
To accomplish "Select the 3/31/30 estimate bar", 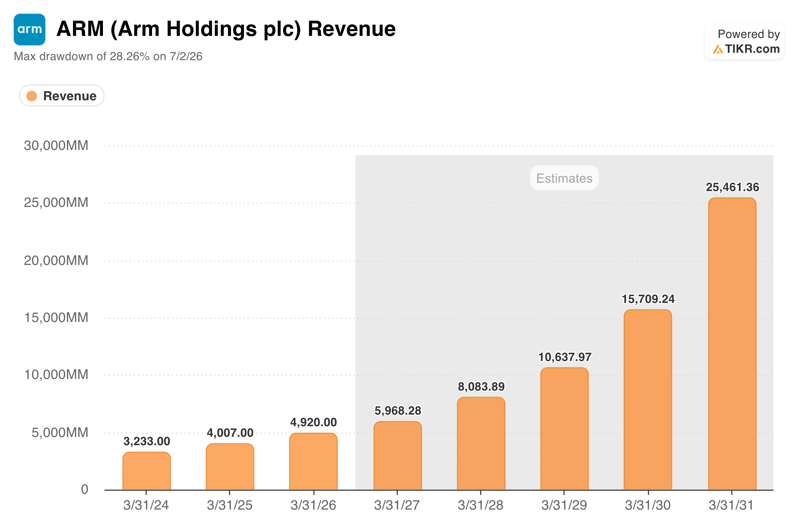I will coord(648,400).
